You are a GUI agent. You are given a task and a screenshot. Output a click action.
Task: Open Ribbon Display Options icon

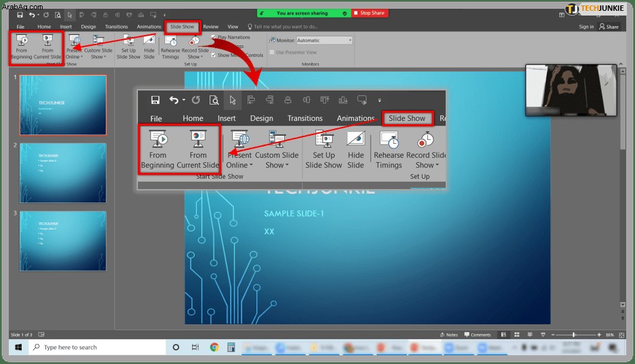coord(562,15)
